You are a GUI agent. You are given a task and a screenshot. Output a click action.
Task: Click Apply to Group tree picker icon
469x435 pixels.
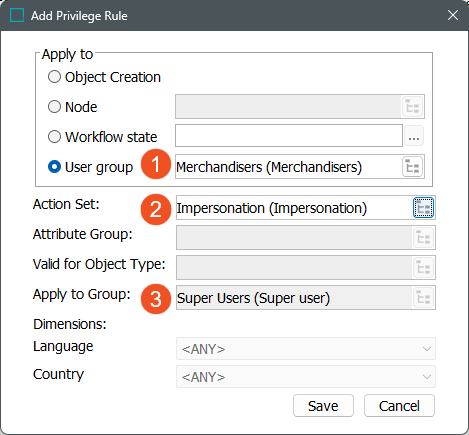423,297
